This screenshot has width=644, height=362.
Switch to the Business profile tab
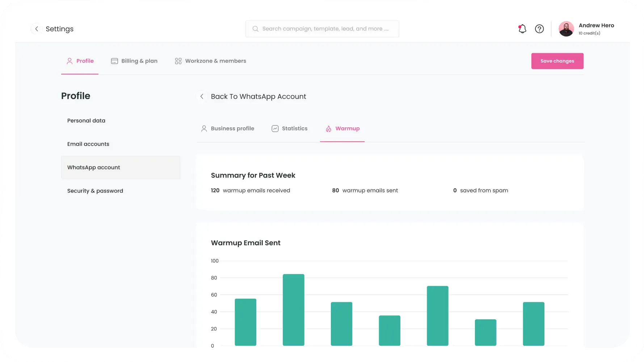(x=228, y=129)
